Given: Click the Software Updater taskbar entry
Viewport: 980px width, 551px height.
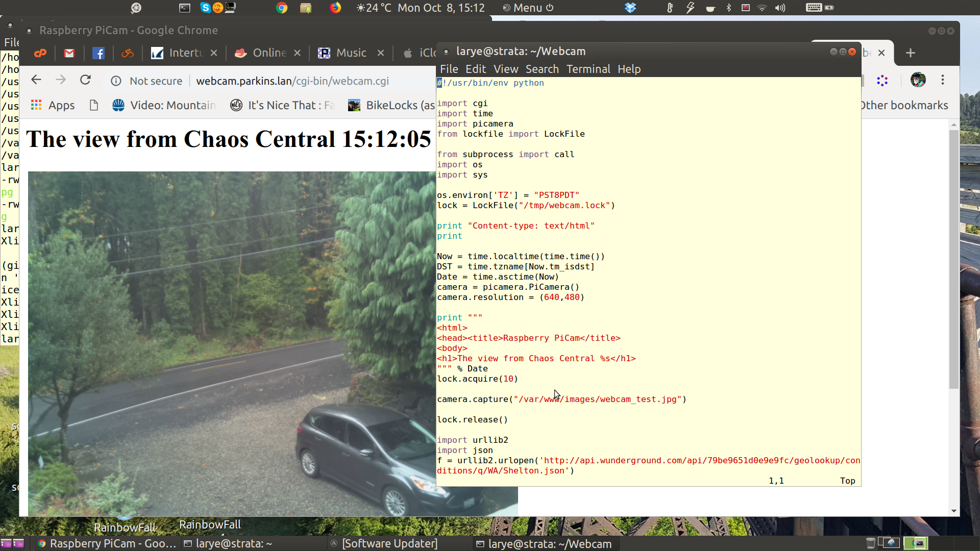Looking at the screenshot, I should 389,544.
